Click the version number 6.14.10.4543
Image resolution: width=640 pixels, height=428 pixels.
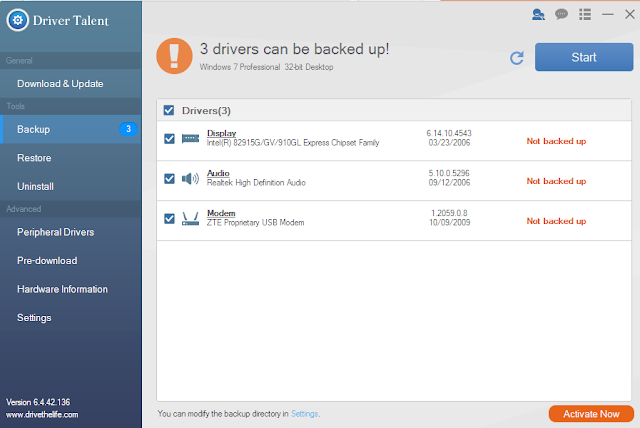(x=449, y=133)
